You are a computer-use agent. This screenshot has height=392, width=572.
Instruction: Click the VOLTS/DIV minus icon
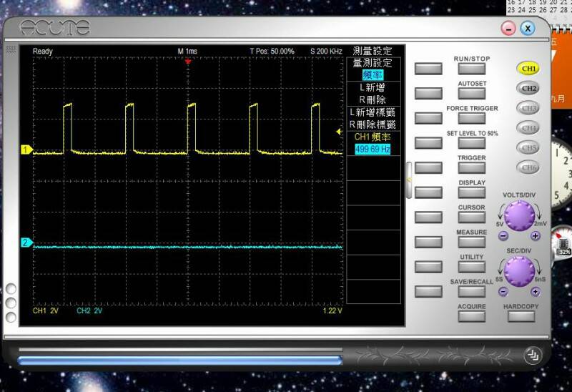pyautogui.click(x=503, y=235)
